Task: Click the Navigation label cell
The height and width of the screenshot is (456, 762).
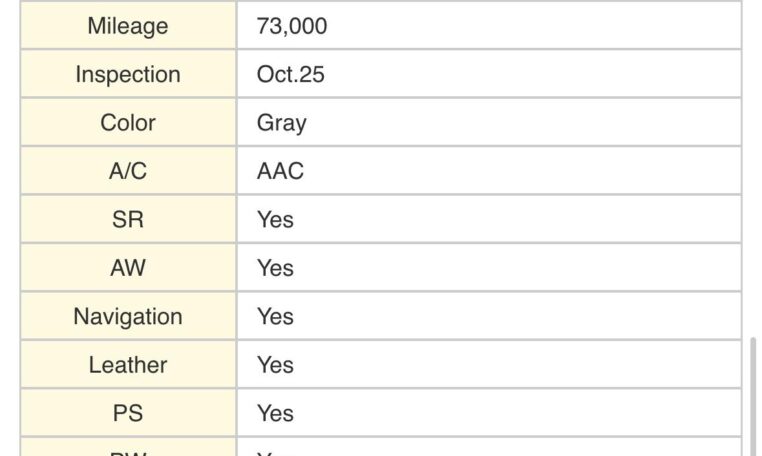Action: pyautogui.click(x=128, y=316)
